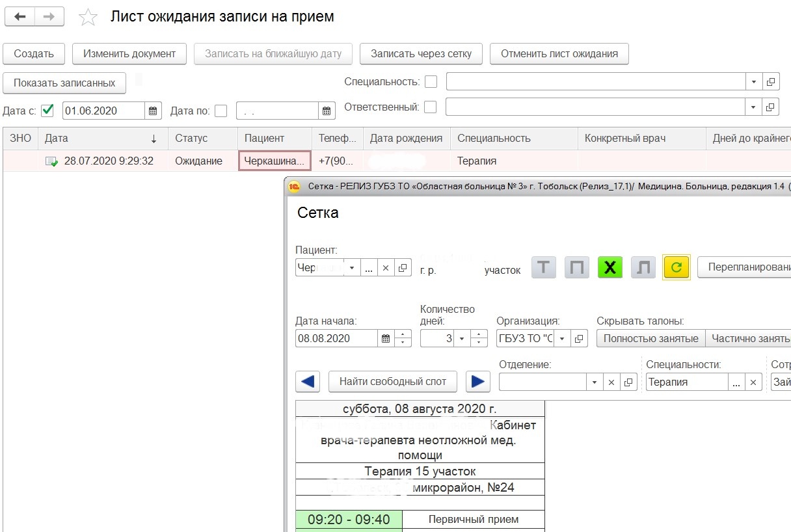Go to next days with right blue arrow
The width and height of the screenshot is (791, 532).
(x=478, y=382)
